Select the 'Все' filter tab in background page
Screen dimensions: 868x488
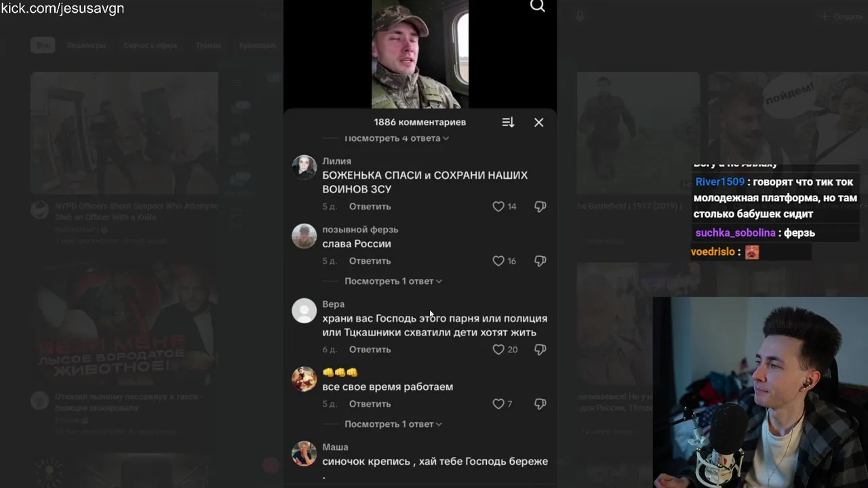[x=43, y=45]
